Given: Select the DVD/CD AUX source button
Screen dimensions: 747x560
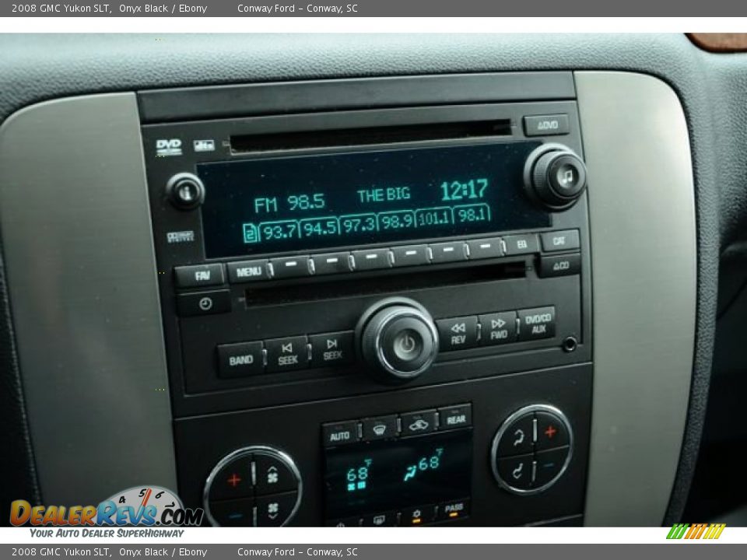Looking at the screenshot, I should [536, 322].
